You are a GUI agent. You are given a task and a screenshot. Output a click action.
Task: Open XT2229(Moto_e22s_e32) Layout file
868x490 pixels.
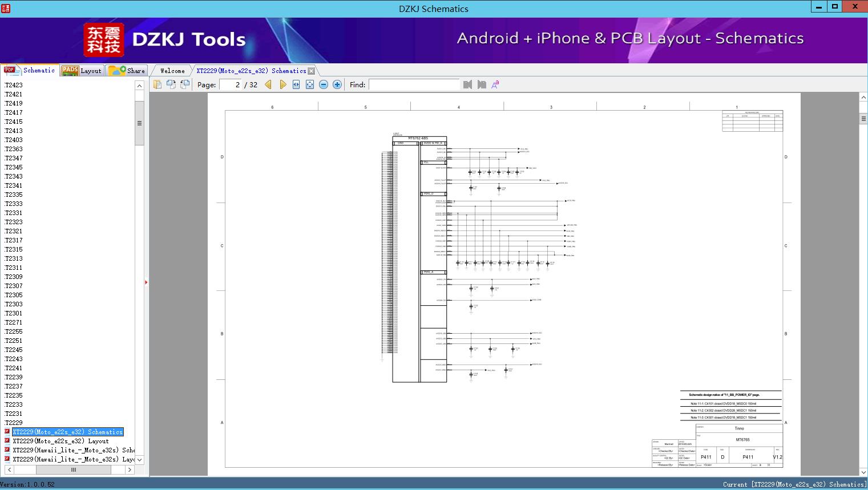click(x=60, y=441)
